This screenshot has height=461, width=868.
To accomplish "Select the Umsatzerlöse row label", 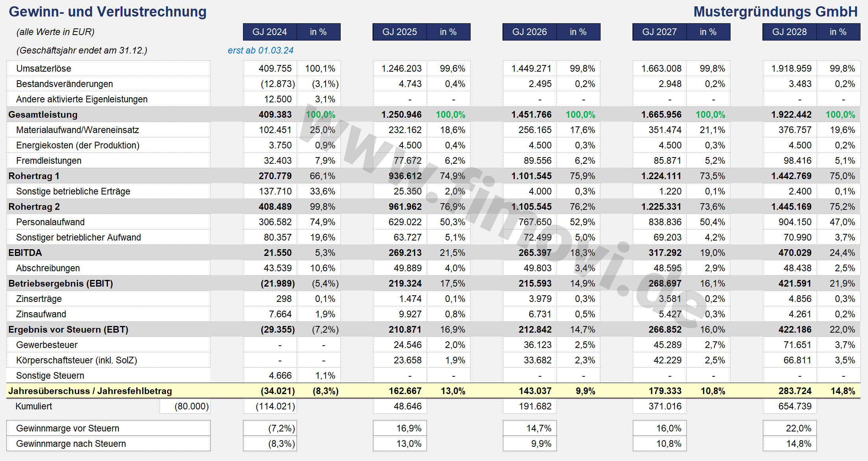I will tap(44, 69).
